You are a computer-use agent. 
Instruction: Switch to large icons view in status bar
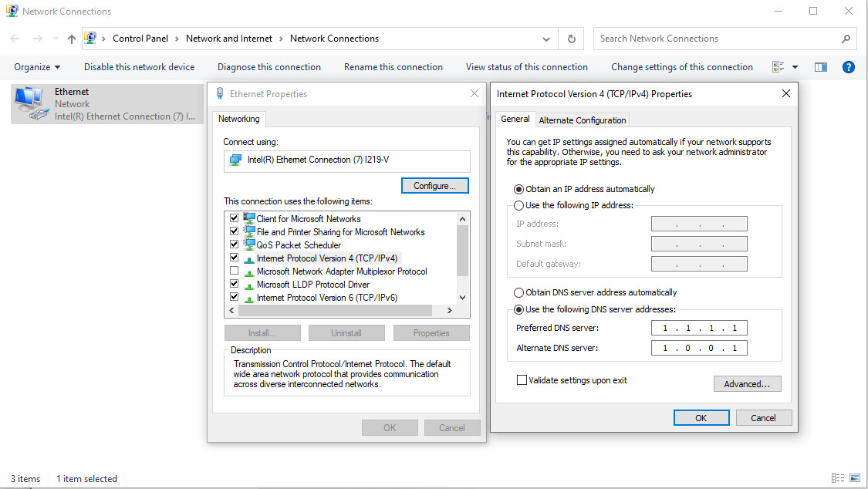tap(854, 479)
